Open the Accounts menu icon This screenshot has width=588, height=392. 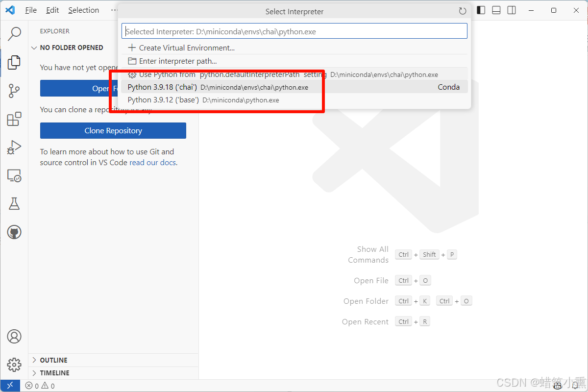[x=14, y=337]
